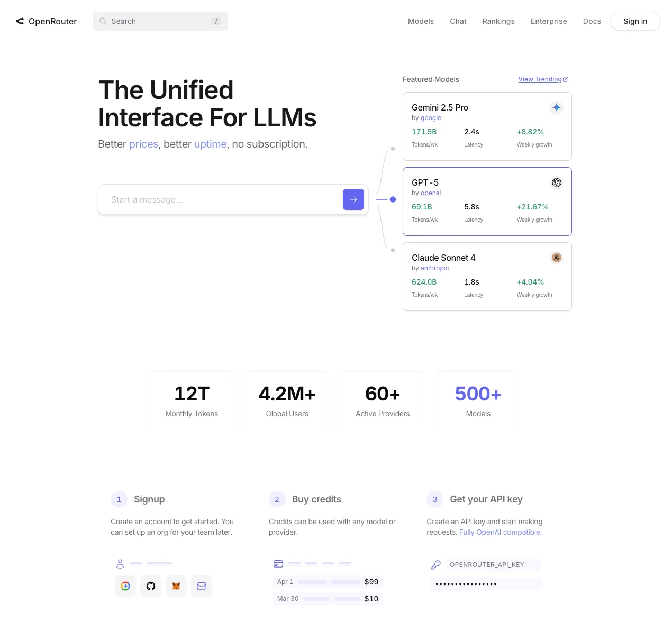Click the Signup heading
Viewport: 672px width, 631px height.
[149, 499]
